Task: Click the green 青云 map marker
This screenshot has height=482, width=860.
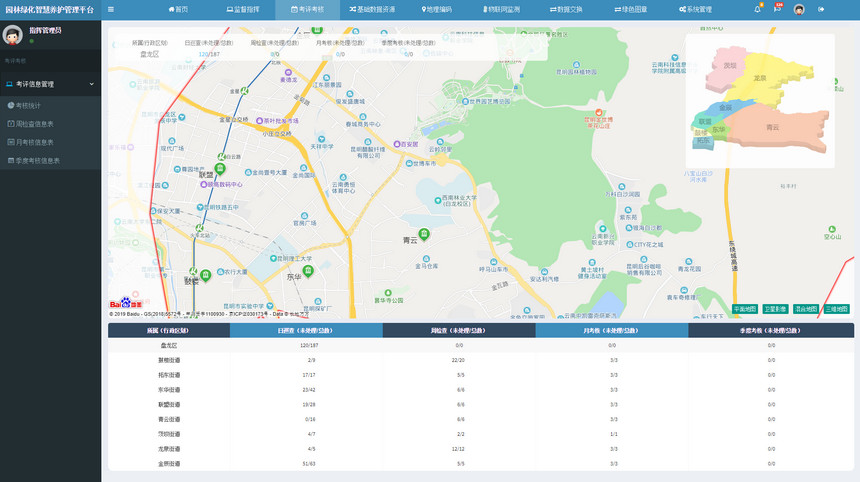Action: click(424, 233)
